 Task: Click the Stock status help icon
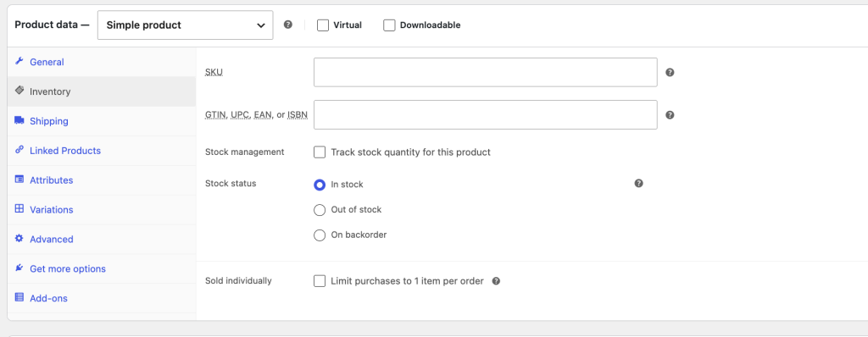[x=639, y=183]
